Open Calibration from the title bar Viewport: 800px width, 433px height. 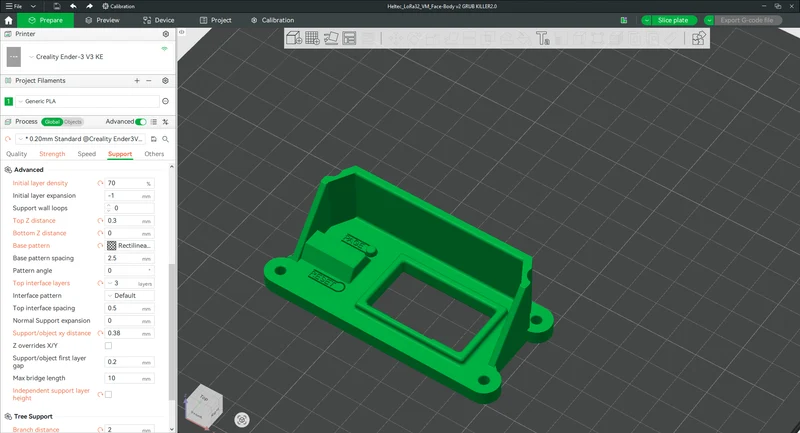(x=118, y=6)
